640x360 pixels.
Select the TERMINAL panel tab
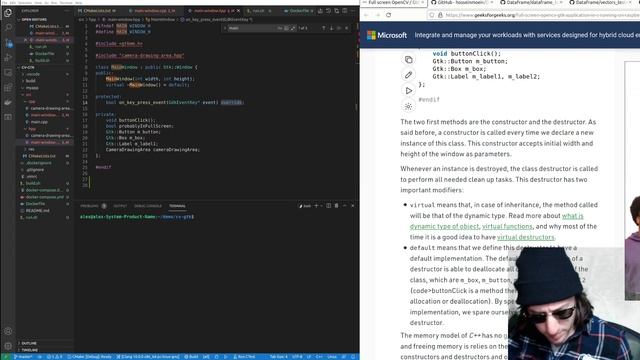pos(177,206)
